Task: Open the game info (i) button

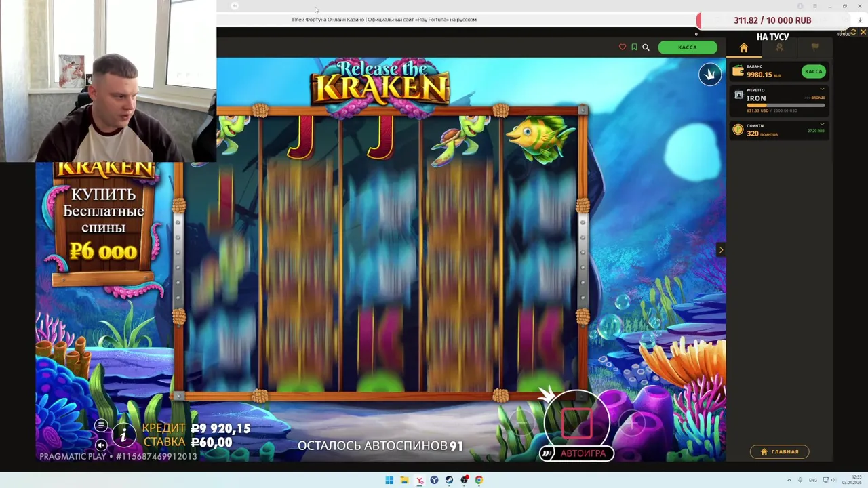Action: 123,435
